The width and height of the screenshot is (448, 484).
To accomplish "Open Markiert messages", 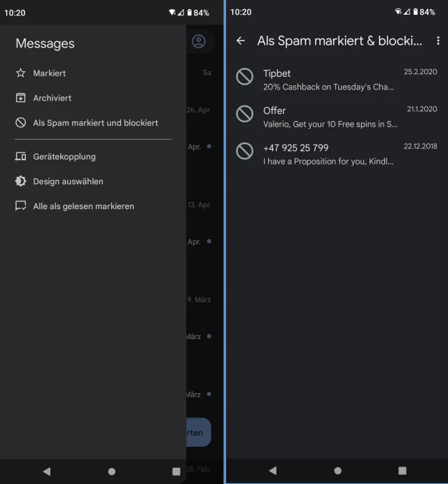I will coord(50,73).
